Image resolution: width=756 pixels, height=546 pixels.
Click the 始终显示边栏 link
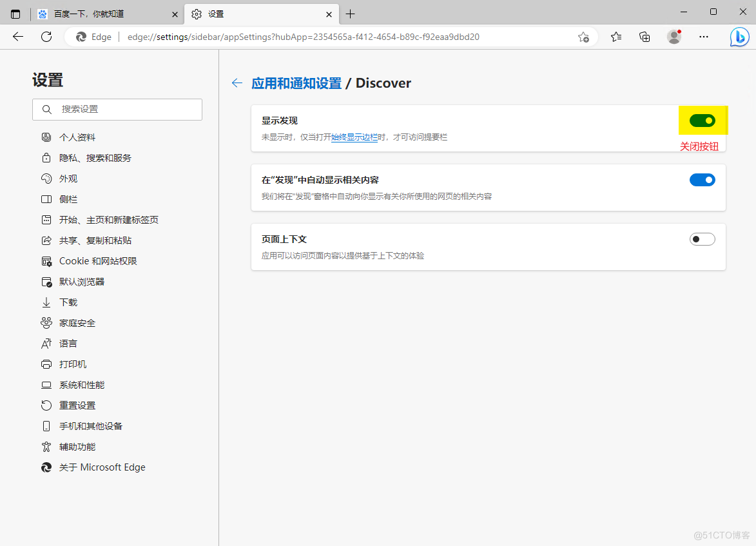point(354,137)
